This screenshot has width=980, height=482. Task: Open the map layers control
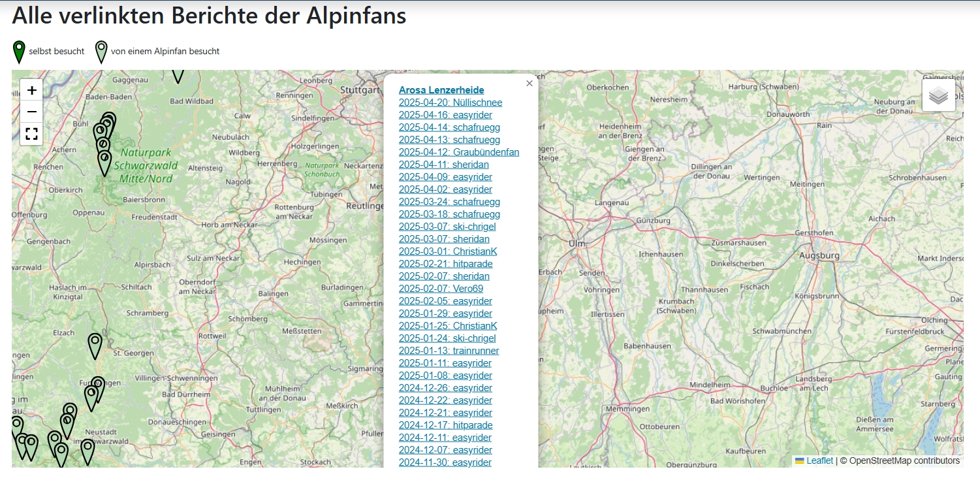(x=938, y=95)
